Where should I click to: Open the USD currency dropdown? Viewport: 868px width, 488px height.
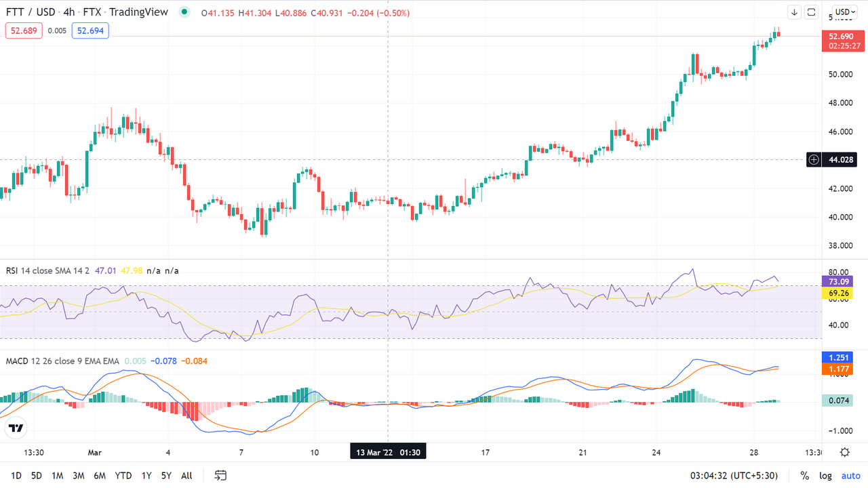point(845,12)
